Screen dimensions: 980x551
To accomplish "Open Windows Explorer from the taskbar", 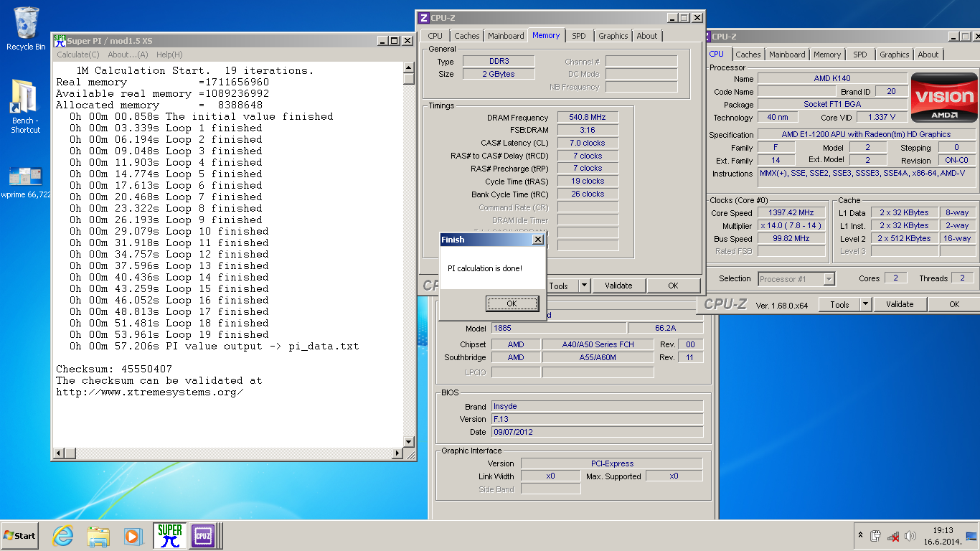I will [98, 536].
